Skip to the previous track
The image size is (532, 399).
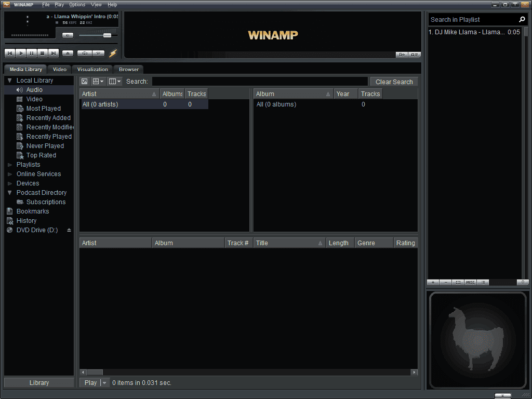point(10,54)
